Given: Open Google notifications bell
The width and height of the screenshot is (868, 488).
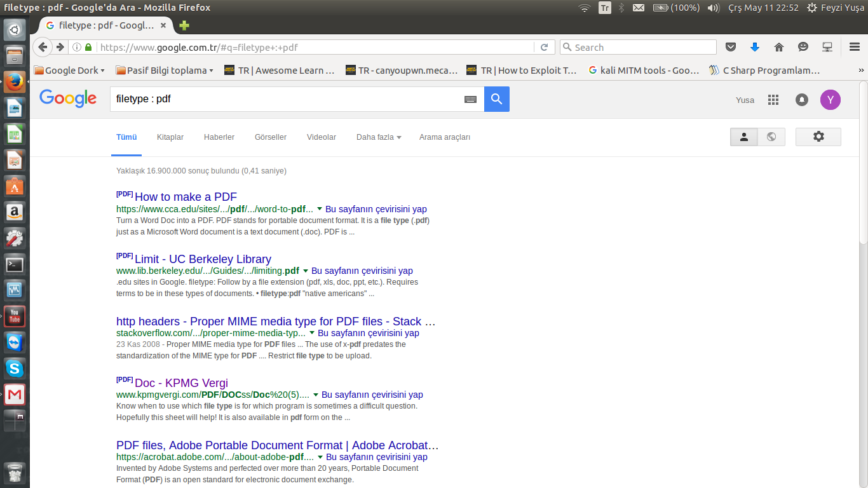Looking at the screenshot, I should click(x=802, y=100).
